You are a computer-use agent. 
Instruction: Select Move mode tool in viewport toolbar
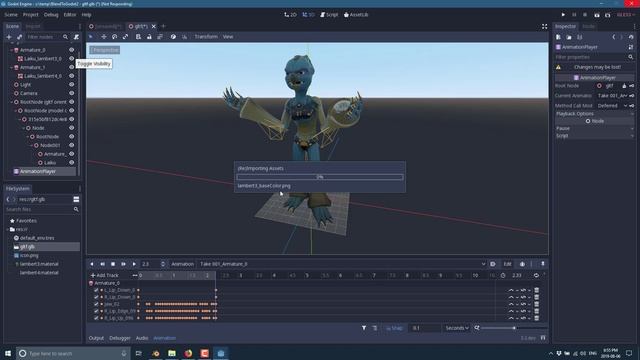pyautogui.click(x=104, y=37)
